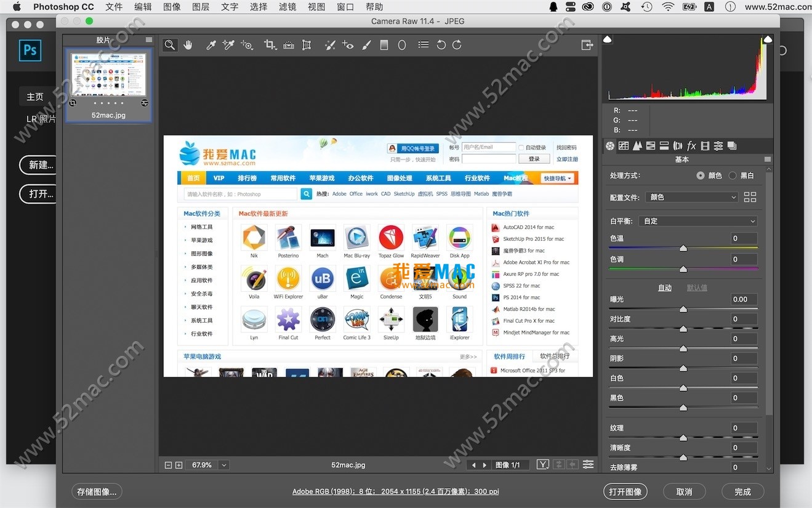Open Wi-Fi status in macOS menu bar

point(668,7)
